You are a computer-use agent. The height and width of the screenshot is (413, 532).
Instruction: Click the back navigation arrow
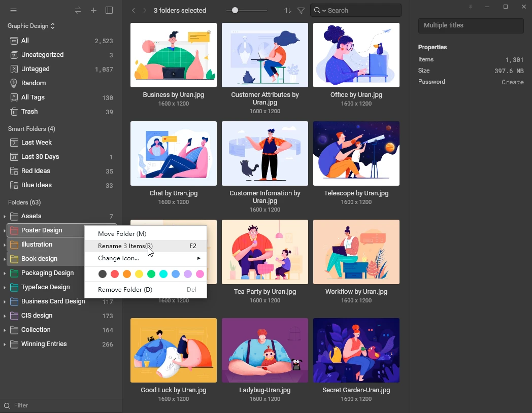[133, 10]
